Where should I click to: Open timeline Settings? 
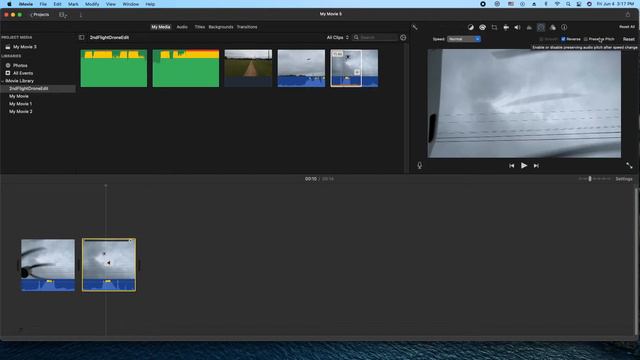pyautogui.click(x=624, y=179)
